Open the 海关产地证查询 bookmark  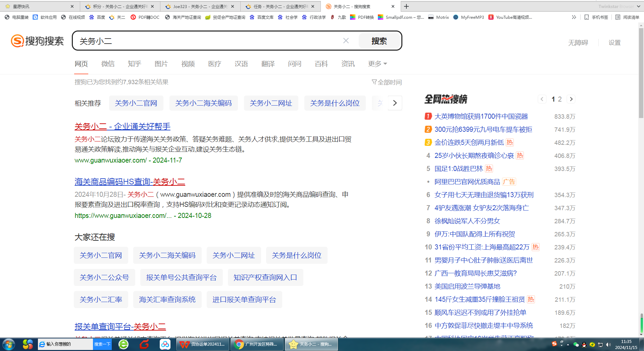pos(183,17)
